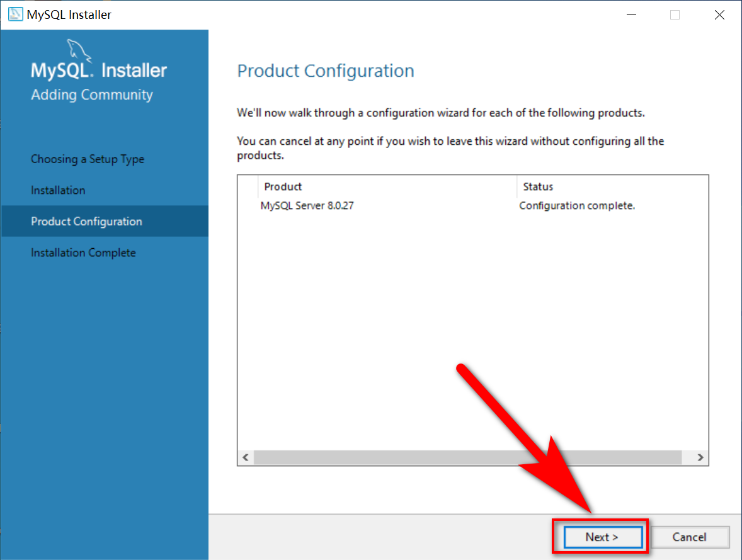Close the MySQL Installer window
The width and height of the screenshot is (742, 560).
719,14
